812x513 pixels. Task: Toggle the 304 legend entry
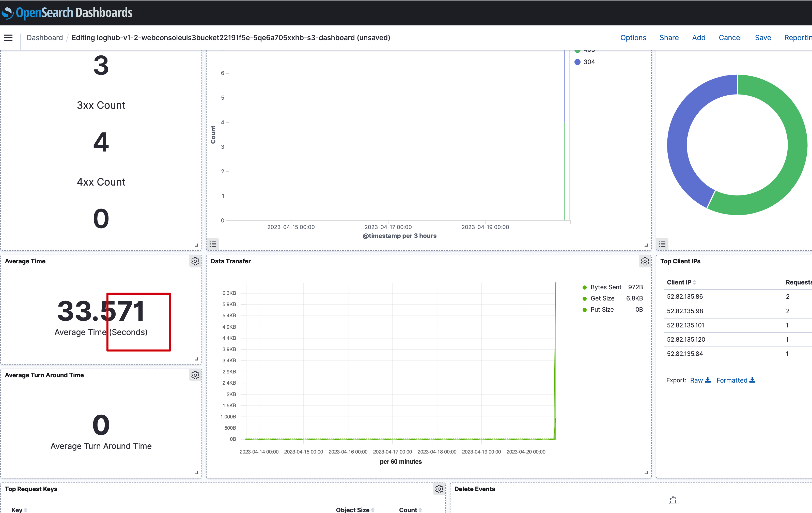point(588,62)
